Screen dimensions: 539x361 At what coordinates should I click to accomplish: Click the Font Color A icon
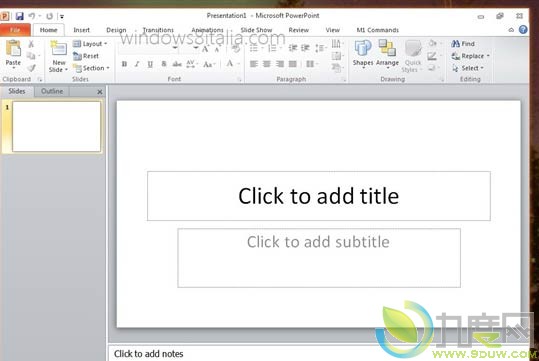(230, 64)
